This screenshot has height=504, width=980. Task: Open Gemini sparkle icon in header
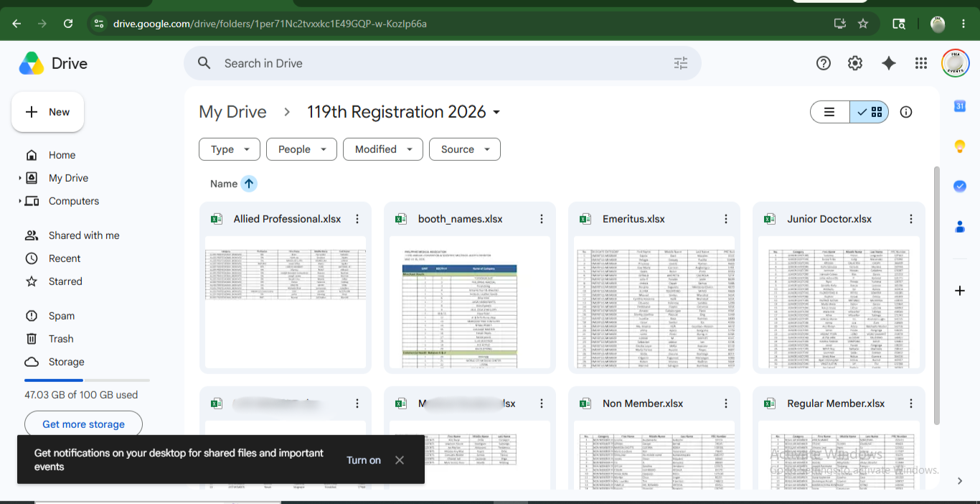click(888, 63)
